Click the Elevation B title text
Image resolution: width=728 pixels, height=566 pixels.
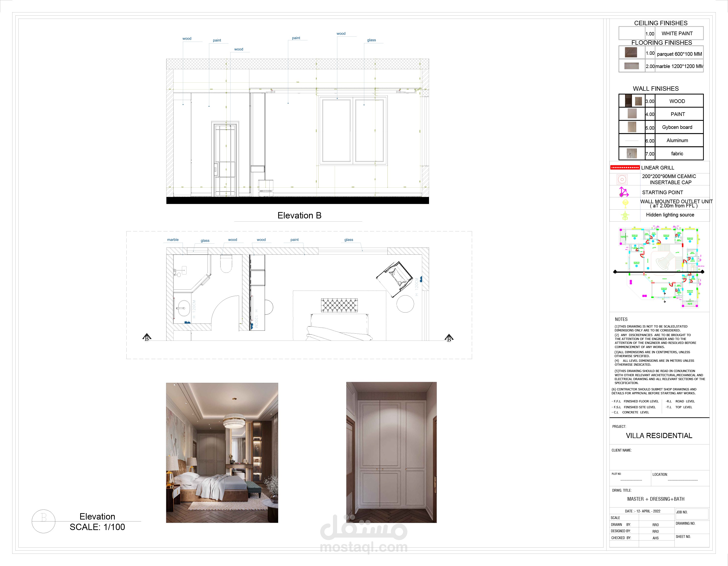pyautogui.click(x=299, y=215)
